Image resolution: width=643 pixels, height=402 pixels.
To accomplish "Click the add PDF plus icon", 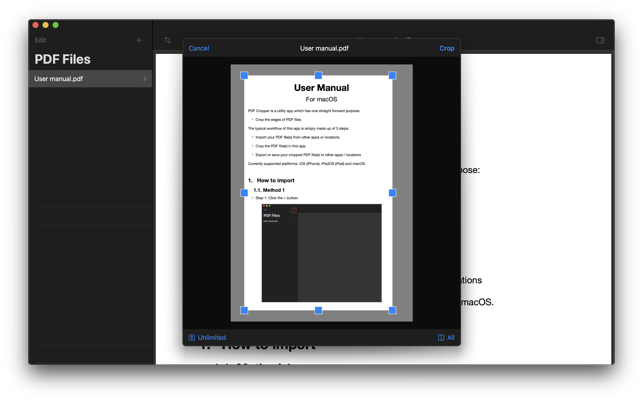I will pos(139,40).
